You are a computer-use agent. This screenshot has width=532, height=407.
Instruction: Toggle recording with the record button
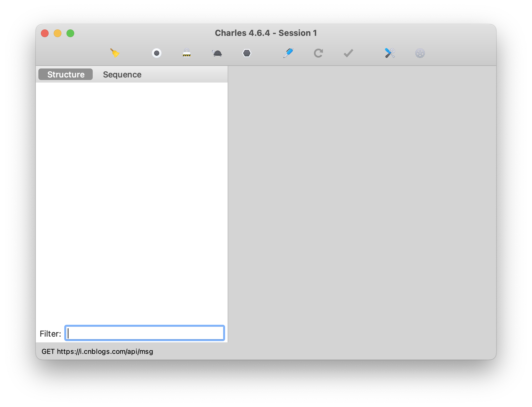157,53
